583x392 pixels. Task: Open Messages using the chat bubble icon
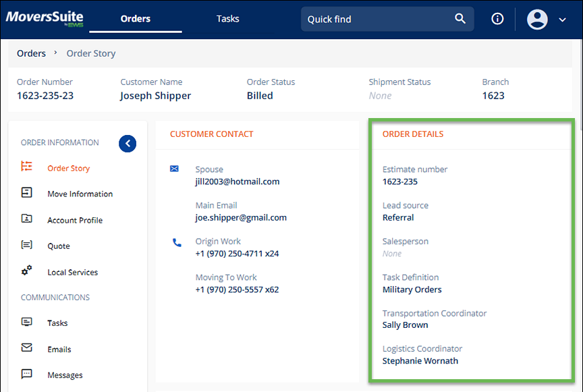tap(26, 374)
